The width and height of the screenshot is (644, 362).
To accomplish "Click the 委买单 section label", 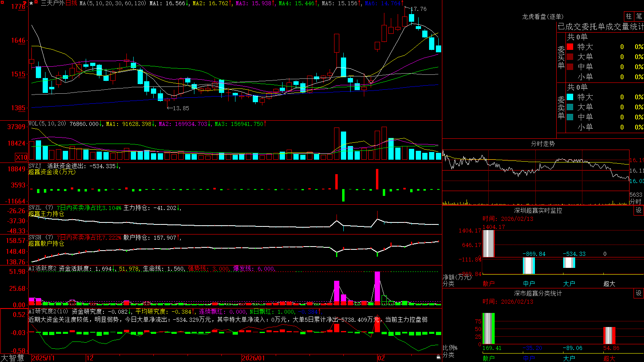I will tap(561, 58).
